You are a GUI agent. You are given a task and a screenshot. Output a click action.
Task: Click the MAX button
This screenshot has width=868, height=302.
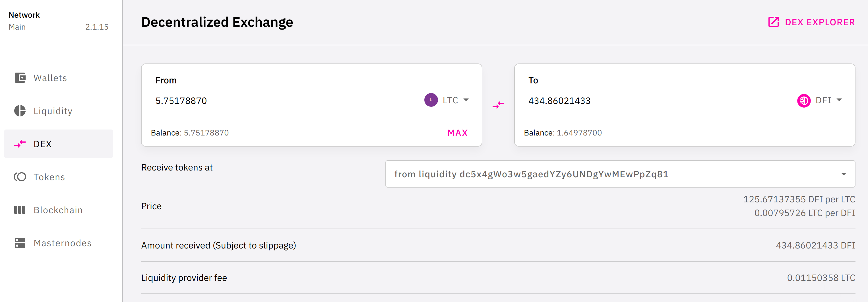pyautogui.click(x=457, y=133)
